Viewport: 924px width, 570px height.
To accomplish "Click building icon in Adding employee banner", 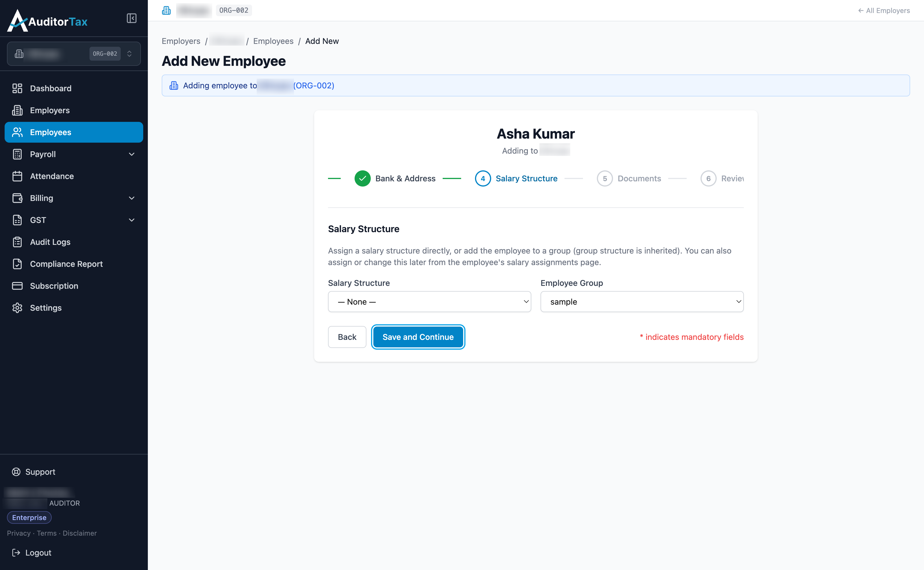I will [174, 85].
